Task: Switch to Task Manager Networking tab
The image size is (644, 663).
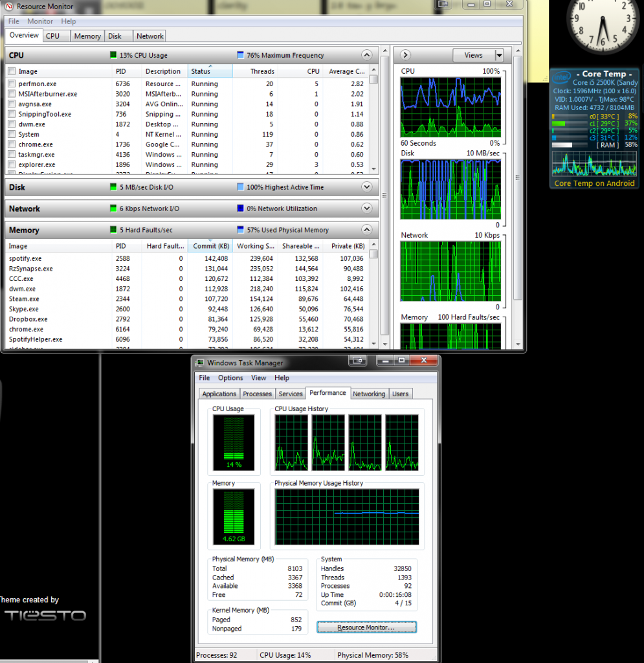Action: (369, 394)
